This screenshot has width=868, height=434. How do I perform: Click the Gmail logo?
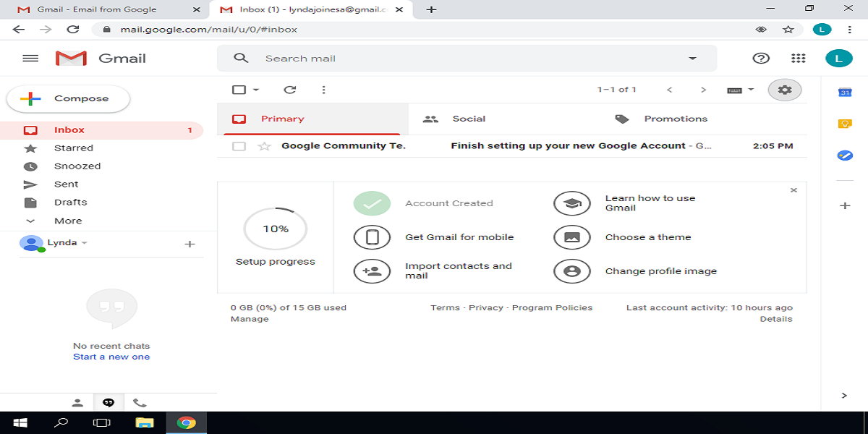point(101,59)
